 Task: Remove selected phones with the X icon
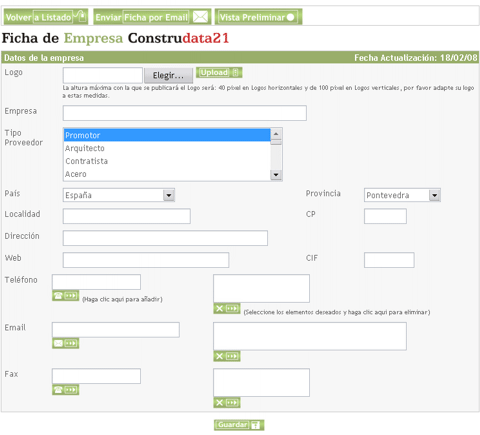coord(227,309)
